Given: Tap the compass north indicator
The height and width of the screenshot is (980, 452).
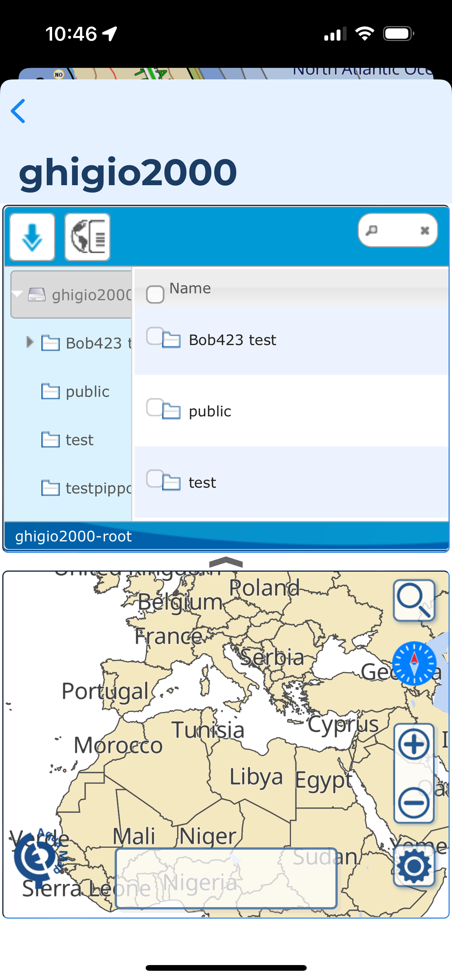Looking at the screenshot, I should [x=414, y=663].
